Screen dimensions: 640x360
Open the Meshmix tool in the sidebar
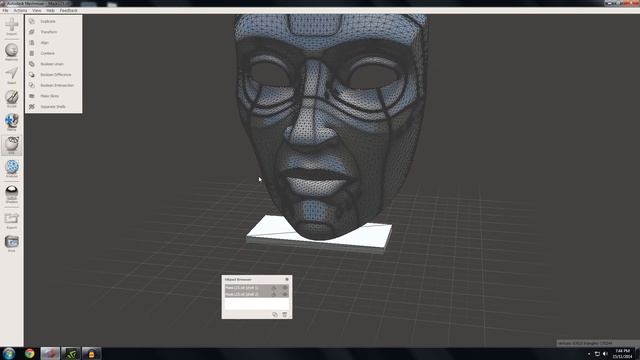11,52
